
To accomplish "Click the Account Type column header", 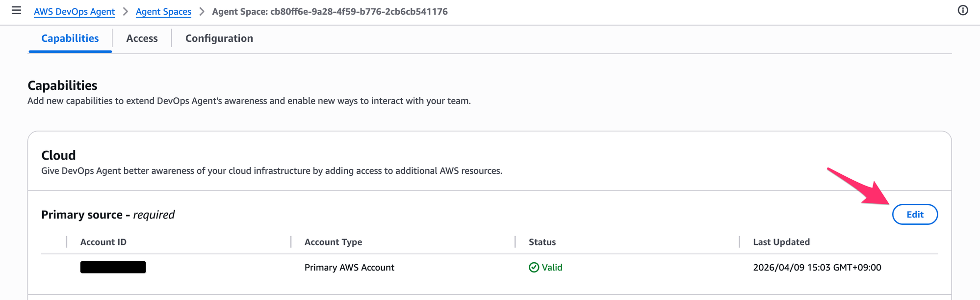I will 333,242.
